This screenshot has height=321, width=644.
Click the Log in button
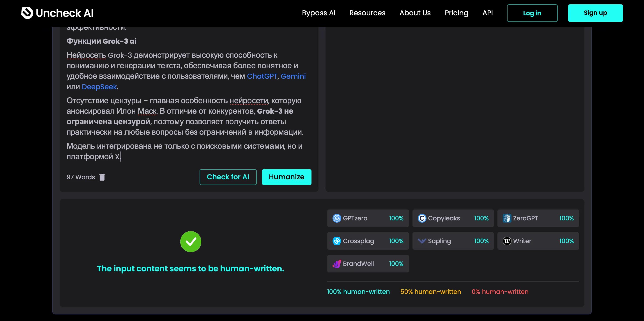tap(532, 13)
